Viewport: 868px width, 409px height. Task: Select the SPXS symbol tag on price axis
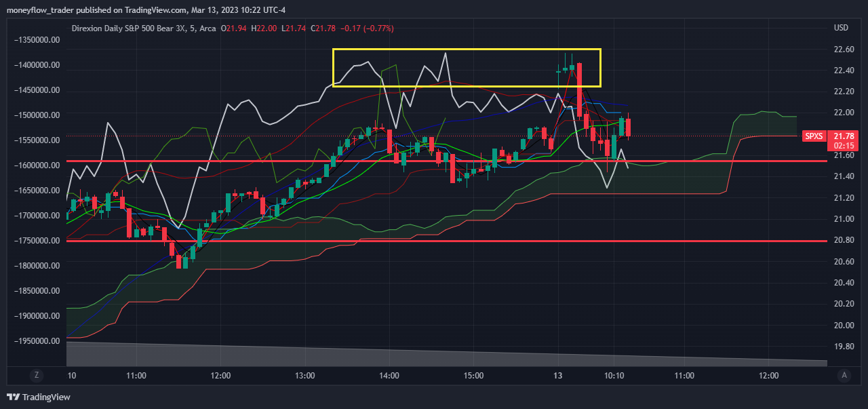point(814,136)
